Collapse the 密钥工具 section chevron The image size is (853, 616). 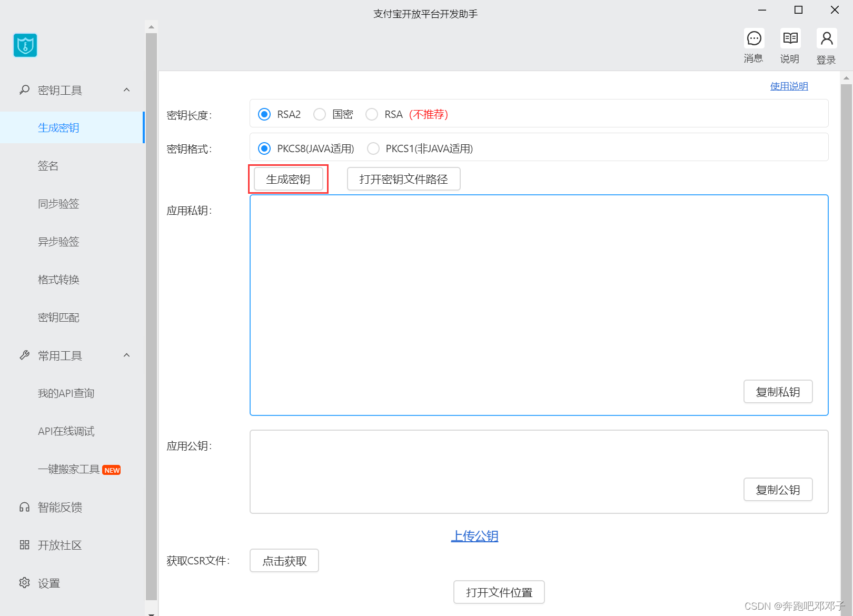click(x=126, y=90)
